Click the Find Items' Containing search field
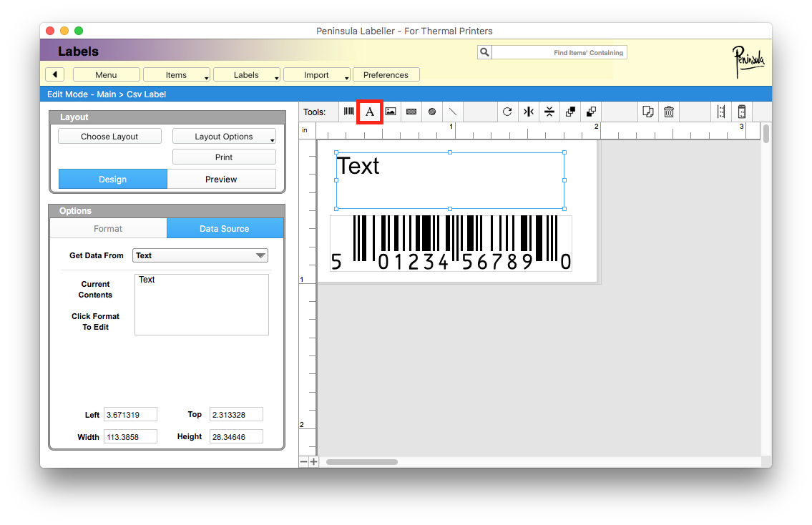Viewport: 812px width, 525px height. (559, 52)
